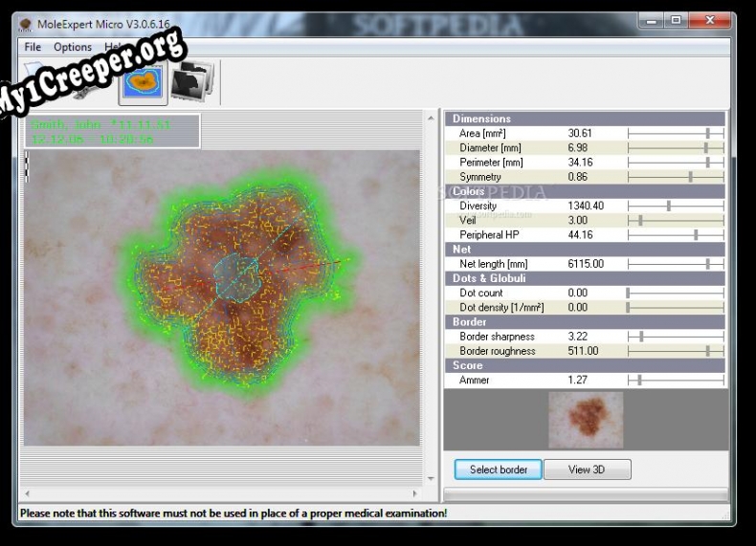
Task: Open the File menu
Action: [x=33, y=47]
